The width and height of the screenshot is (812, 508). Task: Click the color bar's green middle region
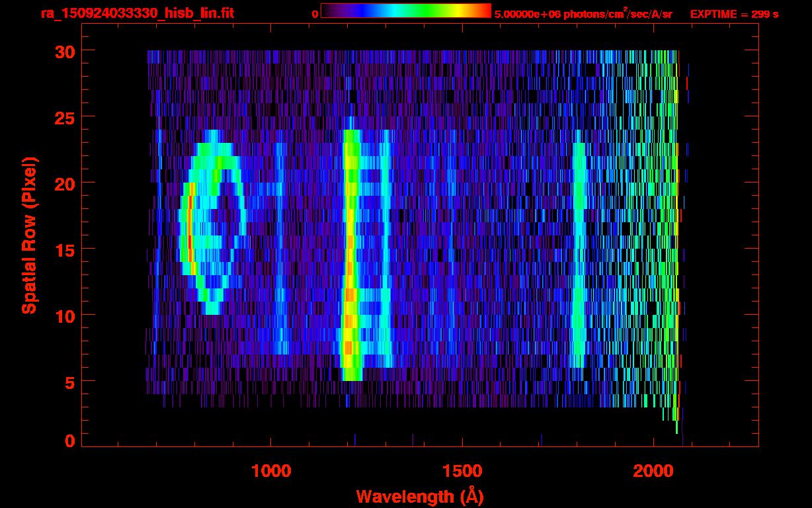[x=423, y=11]
